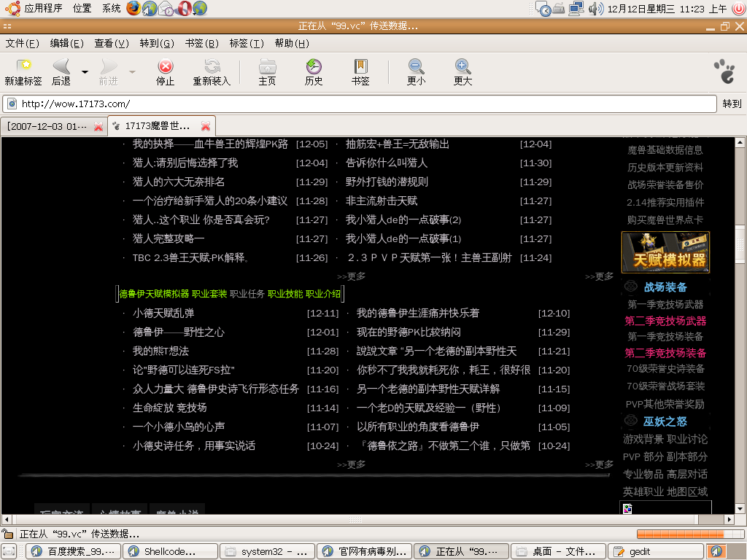Image resolution: width=747 pixels, height=560 pixels.
Task: Open the article 我的熊T想法
Action: pyautogui.click(x=160, y=351)
